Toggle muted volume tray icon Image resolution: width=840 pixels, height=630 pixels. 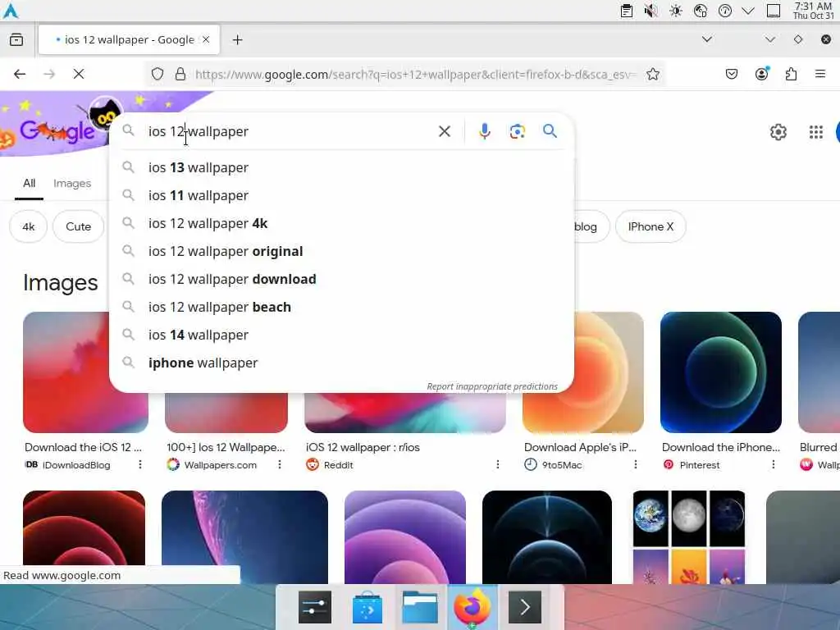[x=651, y=11]
